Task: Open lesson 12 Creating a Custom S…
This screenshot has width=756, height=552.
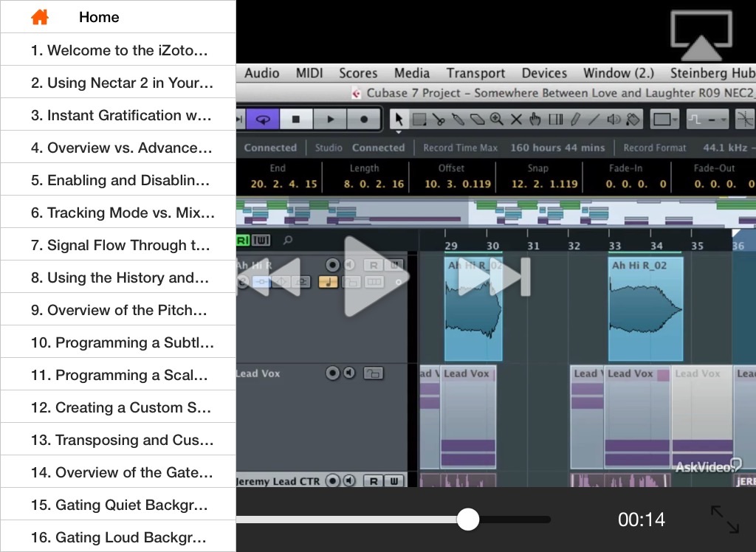Action: tap(118, 407)
